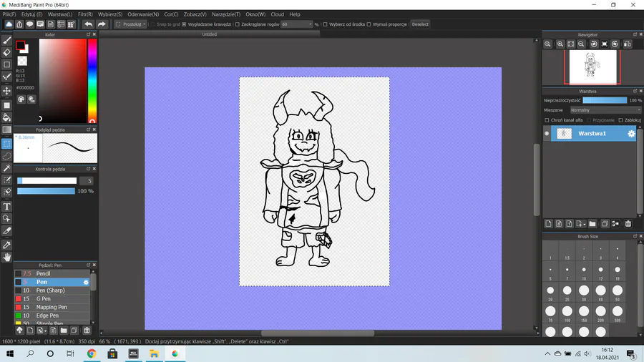Hide Warstwa1 layer visibility dot
Viewport: 644px width, 362px height.
coord(547,133)
